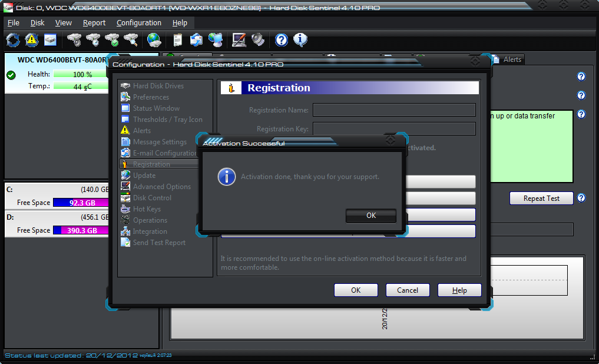Click the speaker acoustic toolbar icon

257,39
